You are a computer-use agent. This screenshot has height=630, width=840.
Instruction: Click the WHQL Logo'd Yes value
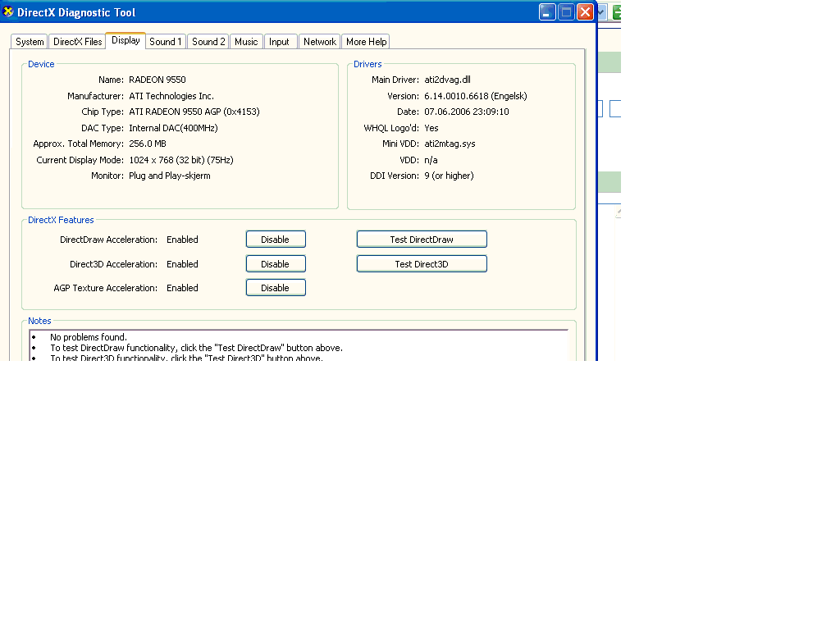(x=431, y=128)
